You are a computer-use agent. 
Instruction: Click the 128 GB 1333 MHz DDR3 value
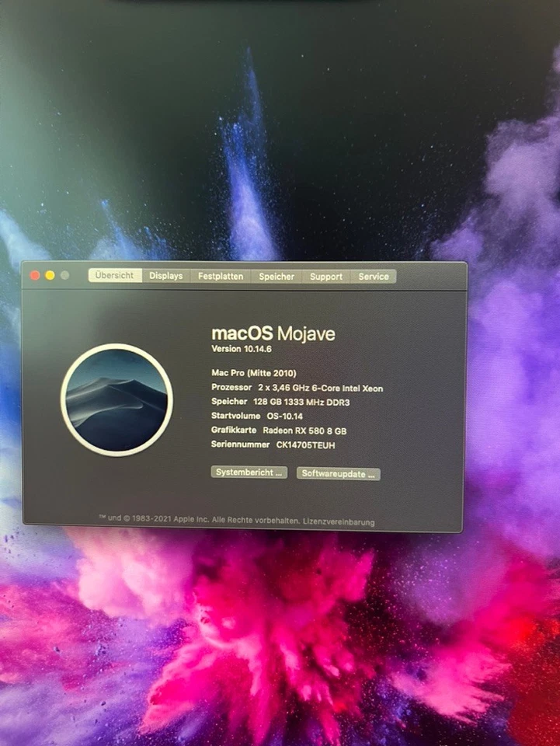301,403
